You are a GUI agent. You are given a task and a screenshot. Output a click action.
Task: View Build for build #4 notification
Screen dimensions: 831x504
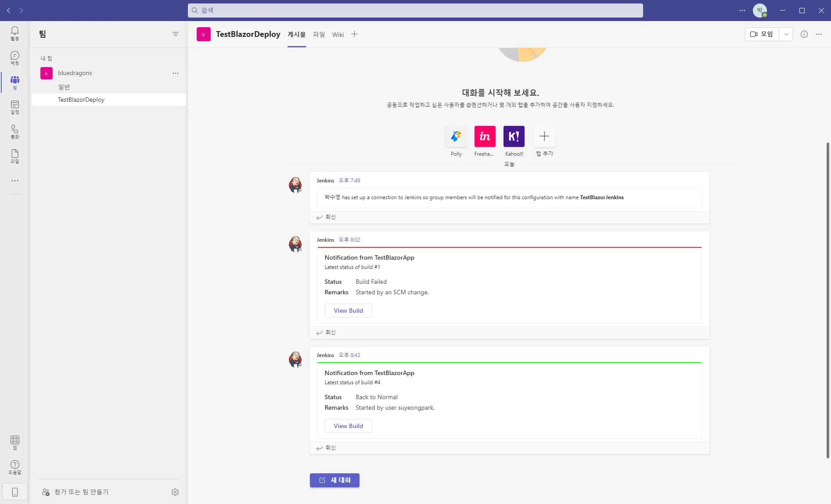click(349, 426)
